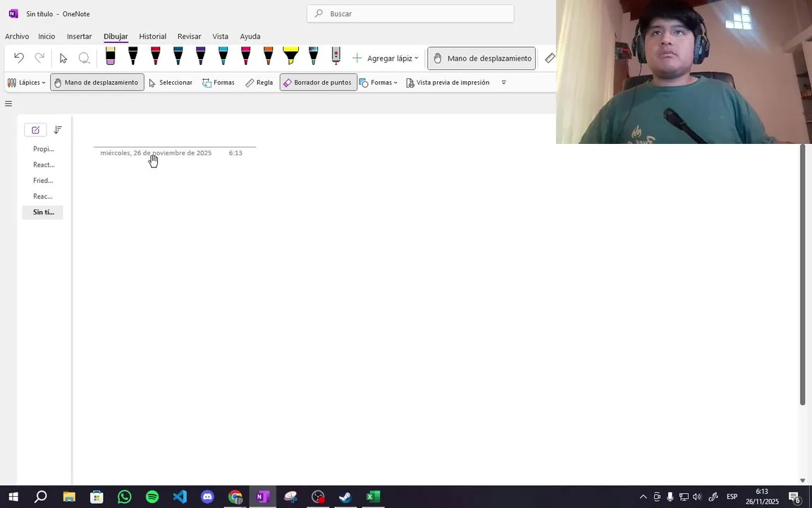Expand the quick toolbar overflow chevron

coord(503,83)
